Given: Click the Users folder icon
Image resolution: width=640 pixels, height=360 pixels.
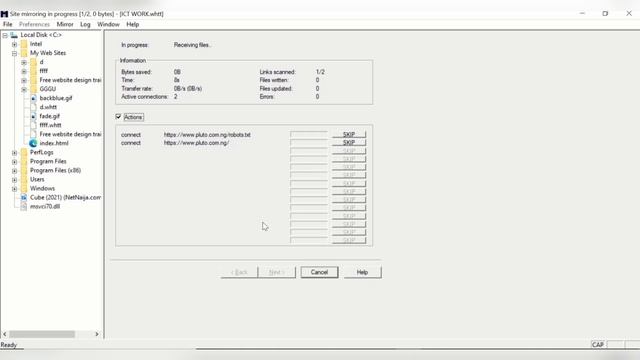Looking at the screenshot, I should (x=24, y=179).
